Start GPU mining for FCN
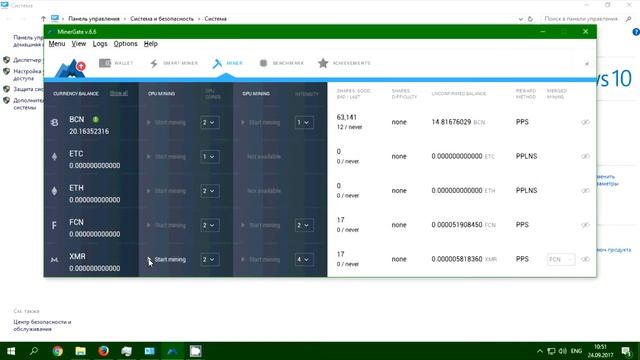Viewport: 640px width, 360px height. 260,225
